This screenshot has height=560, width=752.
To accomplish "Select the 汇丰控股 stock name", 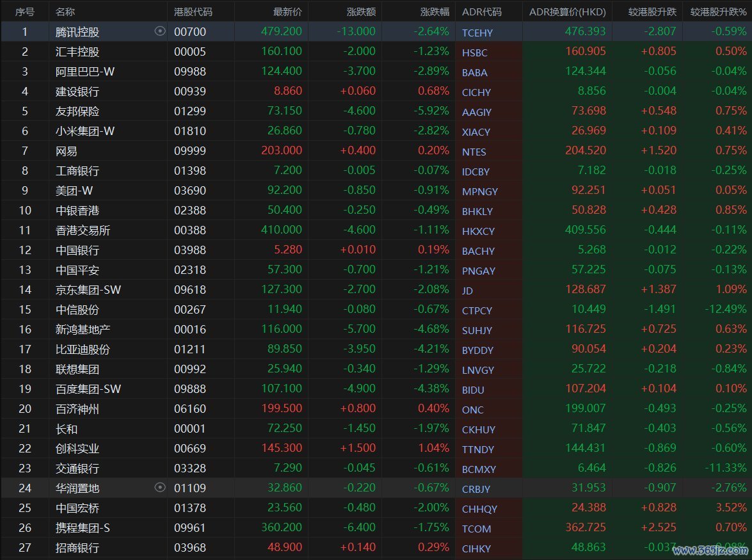I will 77,52.
